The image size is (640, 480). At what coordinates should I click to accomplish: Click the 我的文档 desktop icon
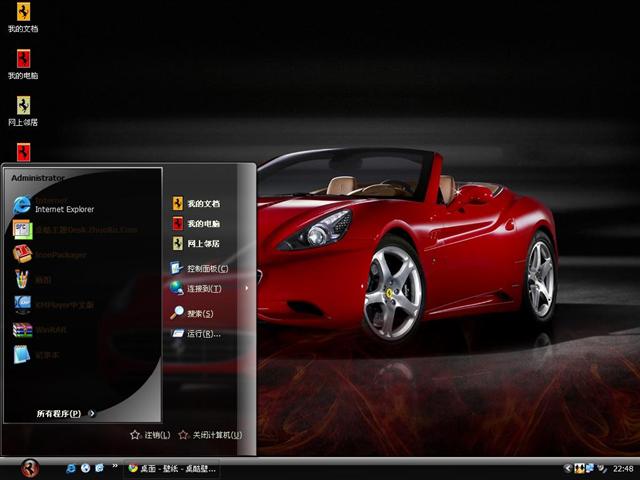(x=23, y=17)
